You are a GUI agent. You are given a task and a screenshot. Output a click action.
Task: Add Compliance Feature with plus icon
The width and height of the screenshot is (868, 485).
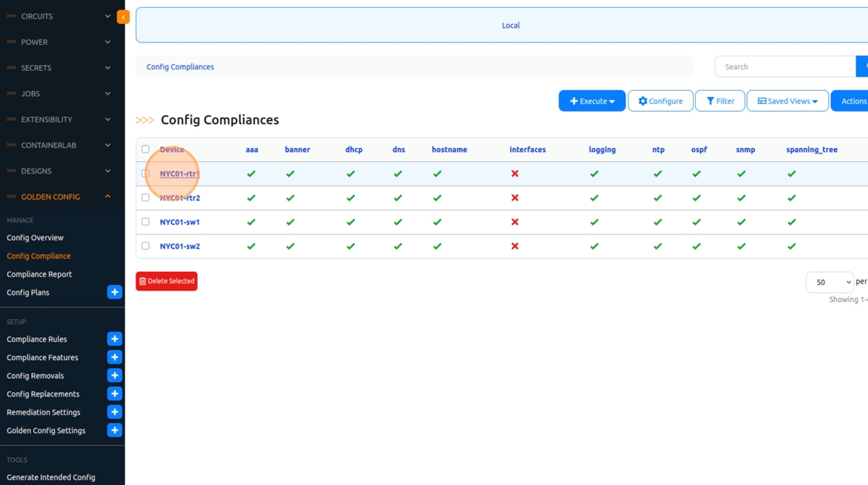pos(115,357)
